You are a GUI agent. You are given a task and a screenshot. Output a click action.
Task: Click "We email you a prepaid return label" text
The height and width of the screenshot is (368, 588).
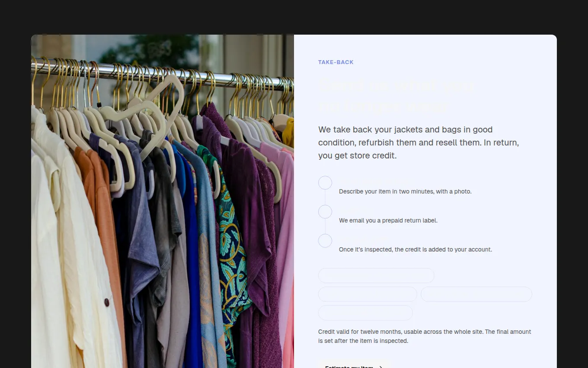point(388,220)
